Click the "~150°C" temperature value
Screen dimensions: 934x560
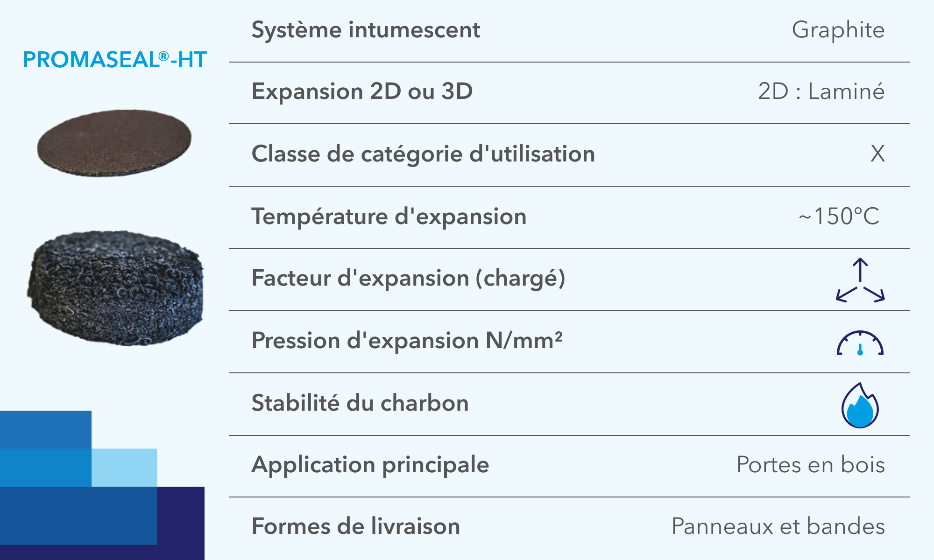coord(839,217)
